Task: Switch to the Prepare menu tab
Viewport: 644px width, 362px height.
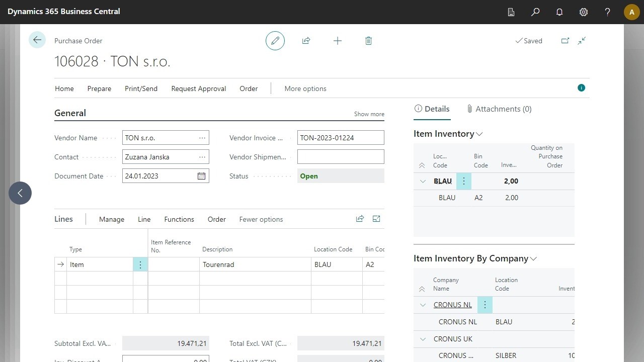Action: click(99, 88)
